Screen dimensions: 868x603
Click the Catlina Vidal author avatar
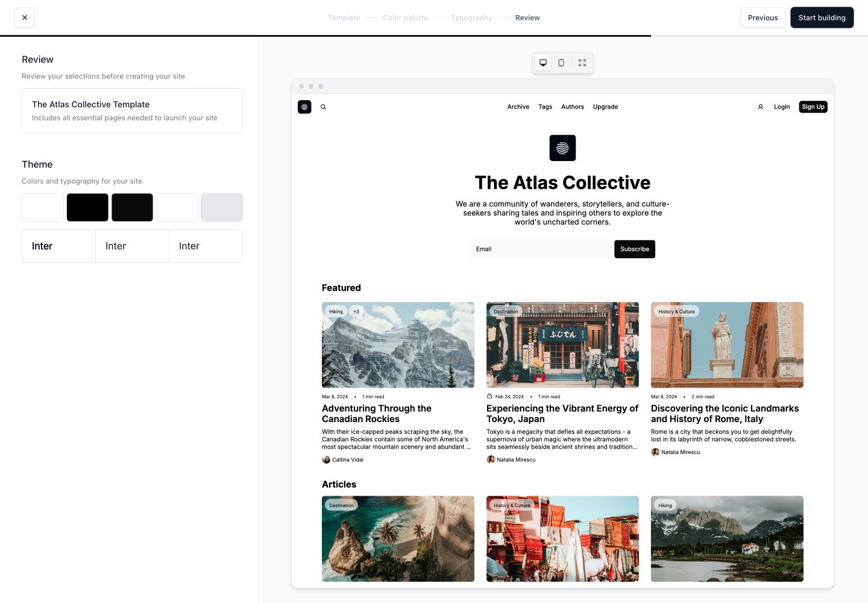tap(326, 459)
